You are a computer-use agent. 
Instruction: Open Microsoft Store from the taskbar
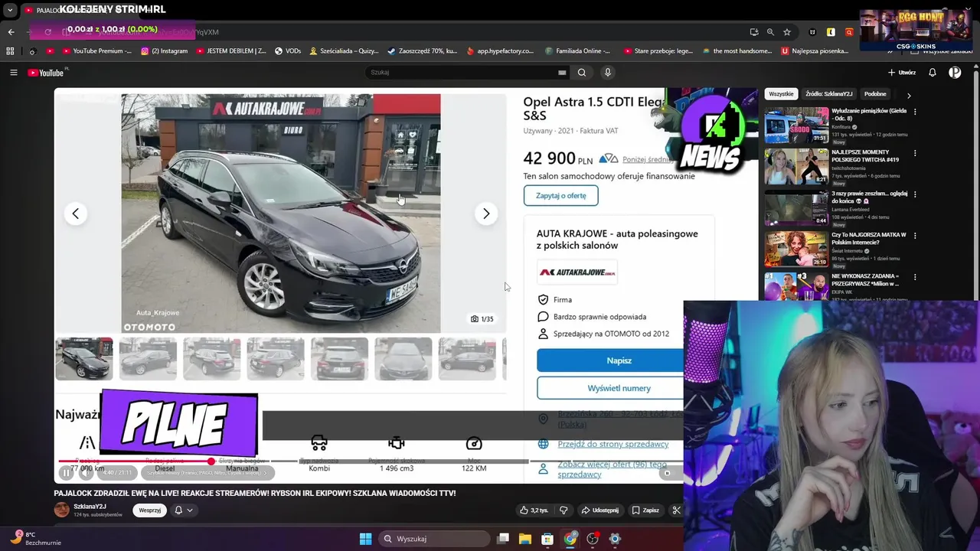coord(547,539)
